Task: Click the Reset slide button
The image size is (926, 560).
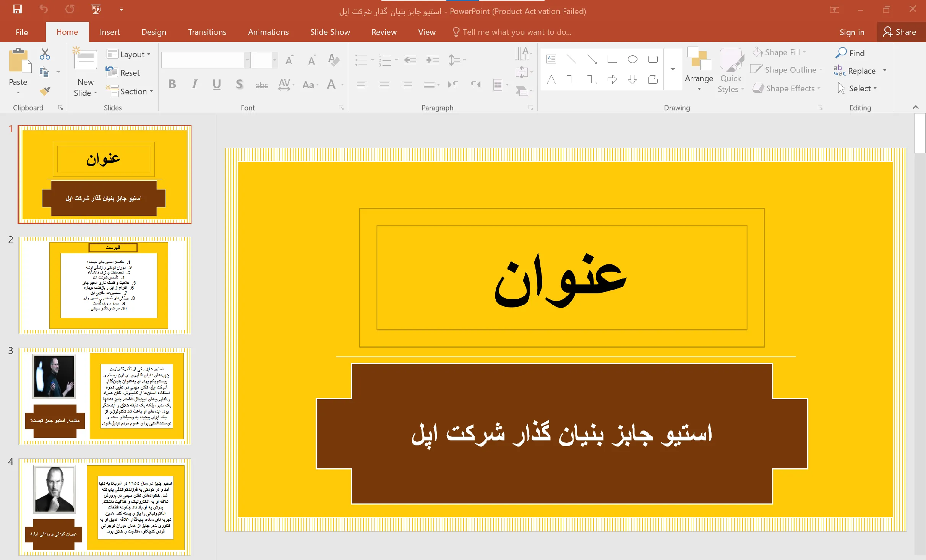Action: pyautogui.click(x=123, y=73)
